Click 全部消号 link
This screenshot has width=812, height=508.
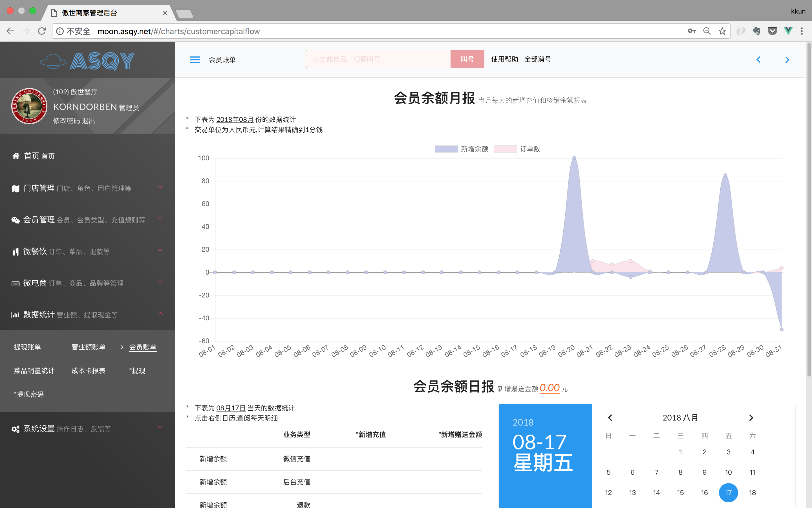click(538, 59)
